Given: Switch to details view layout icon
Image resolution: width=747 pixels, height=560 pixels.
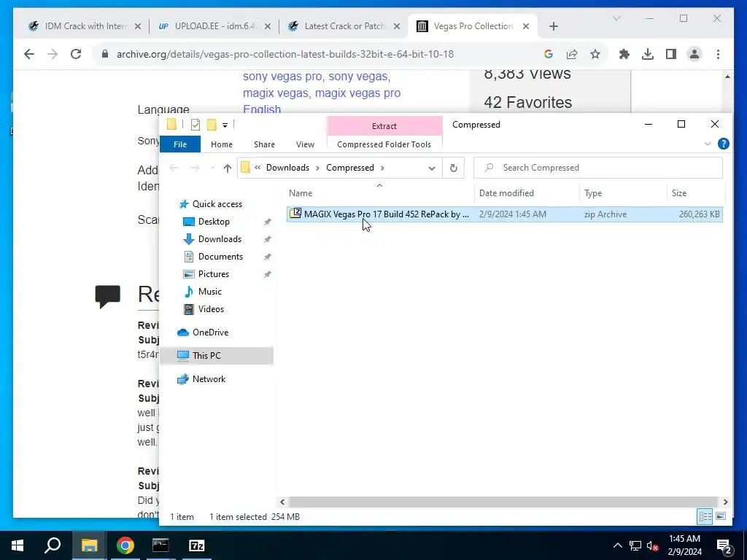Looking at the screenshot, I should pyautogui.click(x=705, y=516).
